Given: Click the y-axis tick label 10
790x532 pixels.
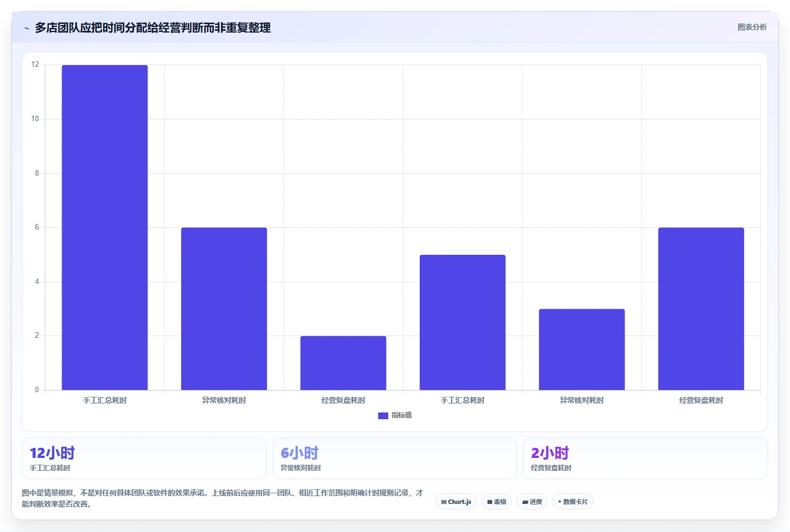Looking at the screenshot, I should 35,119.
